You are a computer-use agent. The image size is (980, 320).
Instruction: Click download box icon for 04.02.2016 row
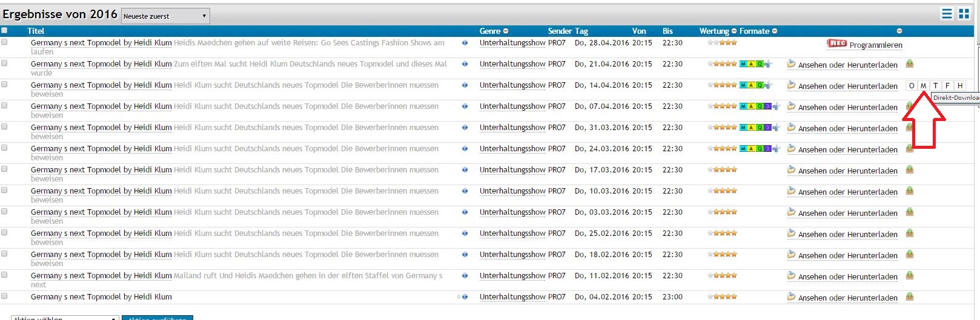click(x=909, y=297)
